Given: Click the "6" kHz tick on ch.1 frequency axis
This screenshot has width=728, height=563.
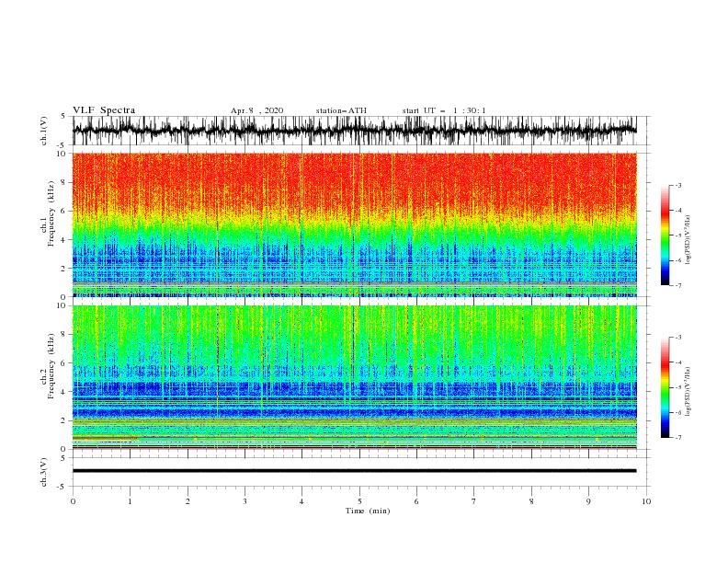Looking at the screenshot, I should point(63,211).
